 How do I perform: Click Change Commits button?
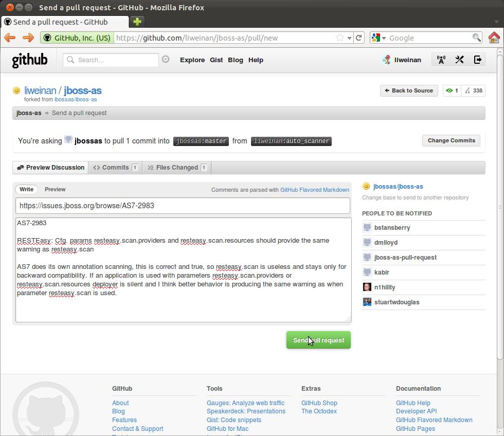[x=451, y=140]
